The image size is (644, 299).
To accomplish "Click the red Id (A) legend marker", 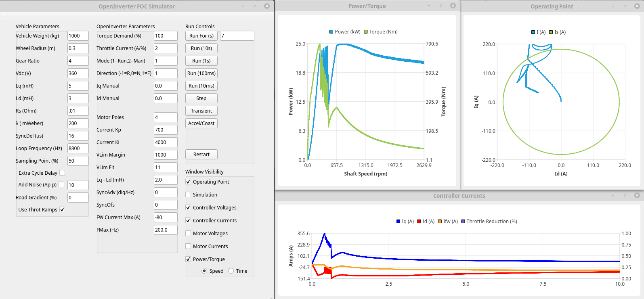I will pos(419,222).
